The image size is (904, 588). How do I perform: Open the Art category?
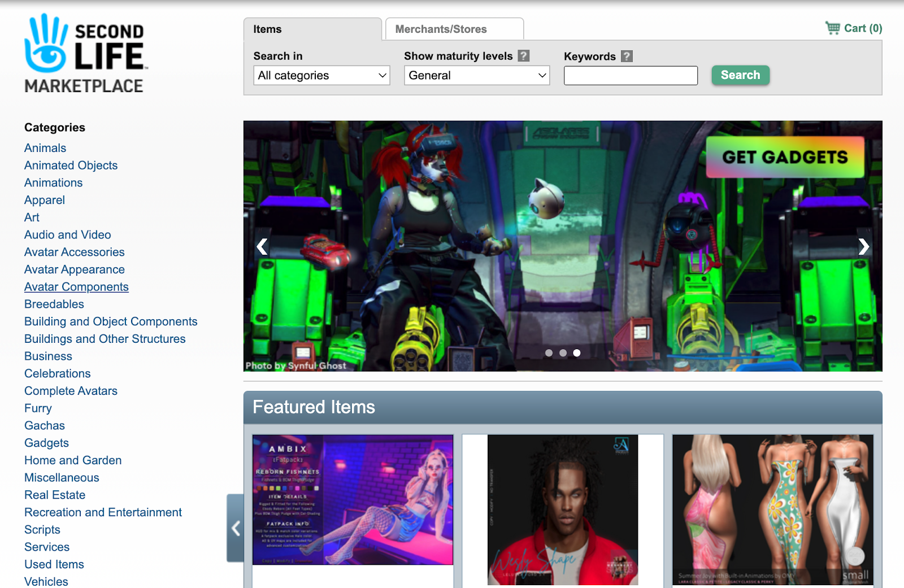point(32,217)
